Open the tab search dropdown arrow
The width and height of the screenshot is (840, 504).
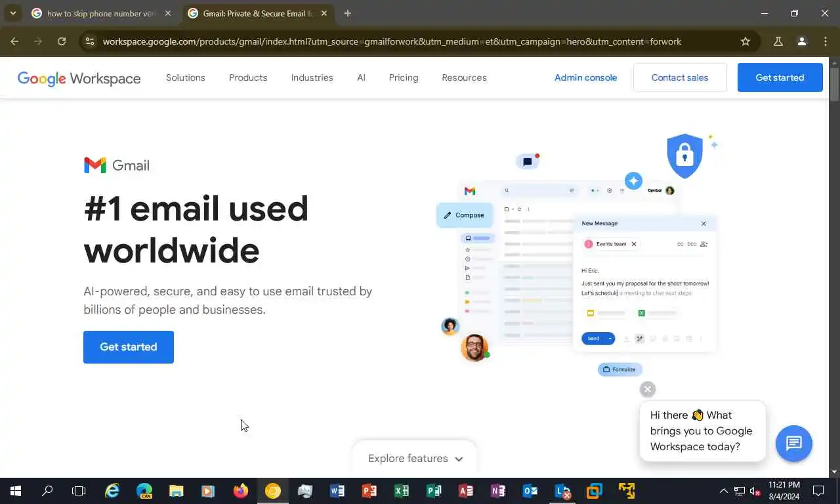[12, 13]
